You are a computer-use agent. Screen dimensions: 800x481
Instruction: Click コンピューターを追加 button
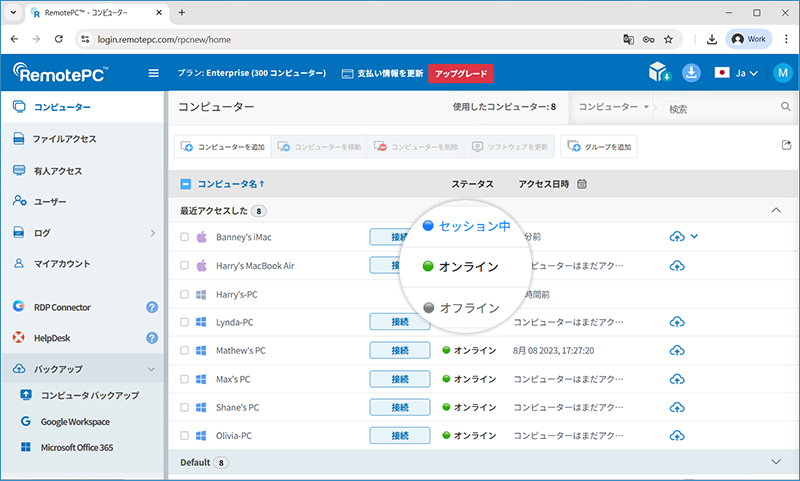[222, 146]
